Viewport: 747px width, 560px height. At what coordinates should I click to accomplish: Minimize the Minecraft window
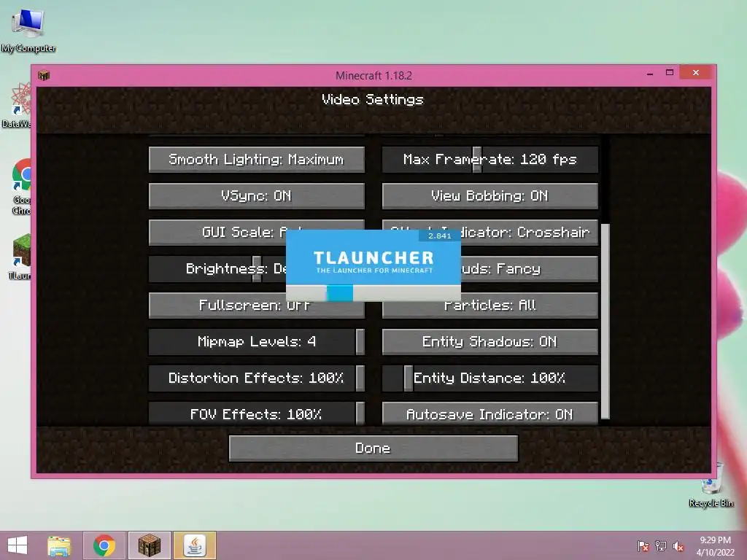click(x=649, y=73)
